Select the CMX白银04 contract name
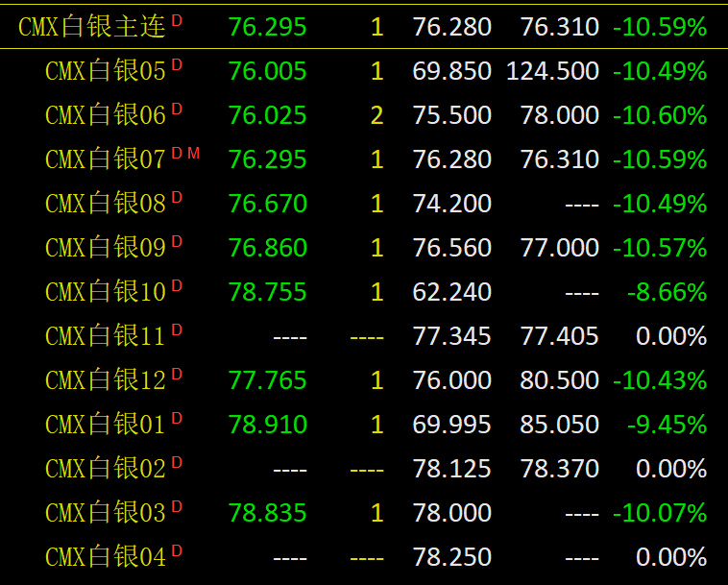This screenshot has height=585, width=728. click(x=106, y=557)
